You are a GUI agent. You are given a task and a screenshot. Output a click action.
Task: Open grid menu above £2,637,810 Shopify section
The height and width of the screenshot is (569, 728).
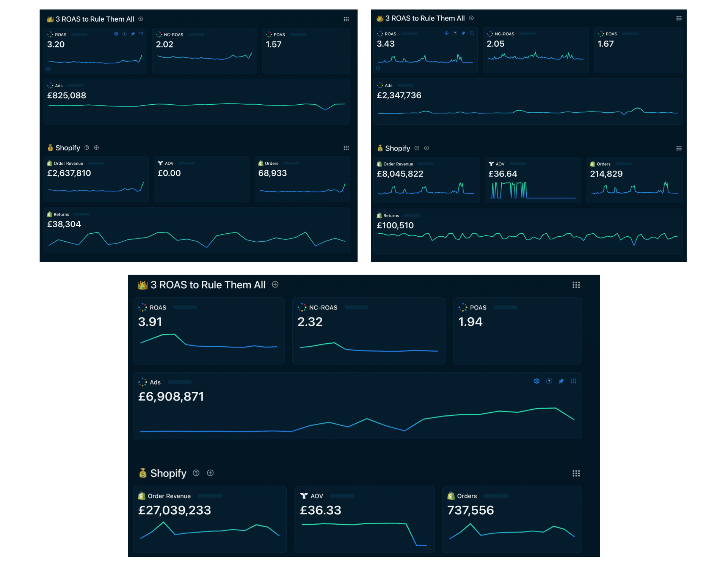[x=346, y=148]
